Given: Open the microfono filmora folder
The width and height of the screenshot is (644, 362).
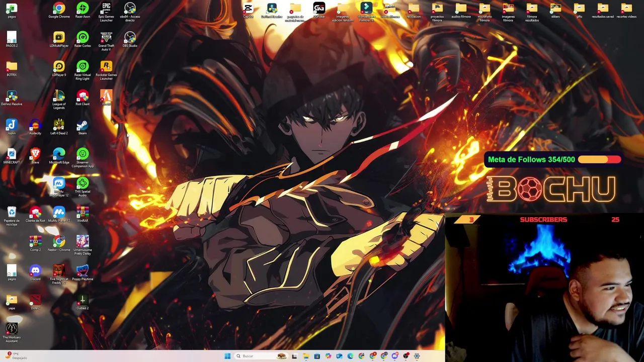Looking at the screenshot, I should coord(485,12).
